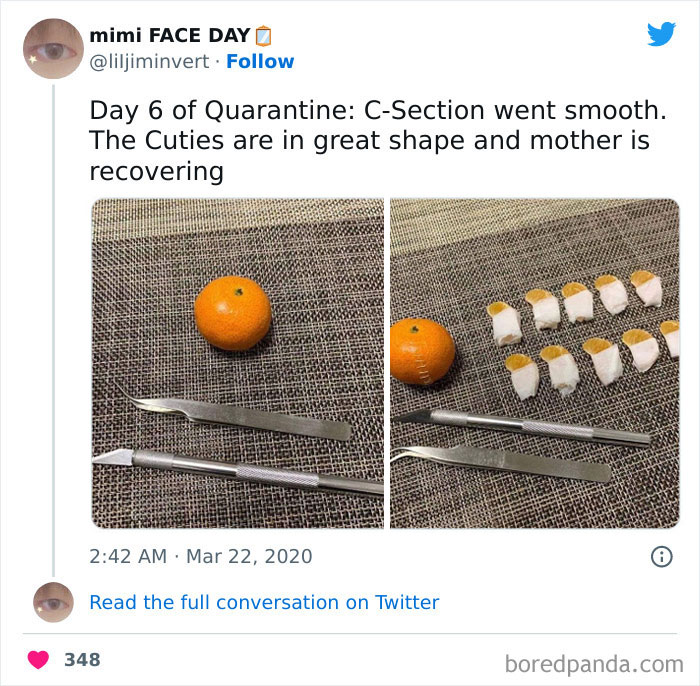Viewport: 700px width, 686px height.
Task: Click the Day 6 of Quarantine tweet text
Action: tap(370, 140)
